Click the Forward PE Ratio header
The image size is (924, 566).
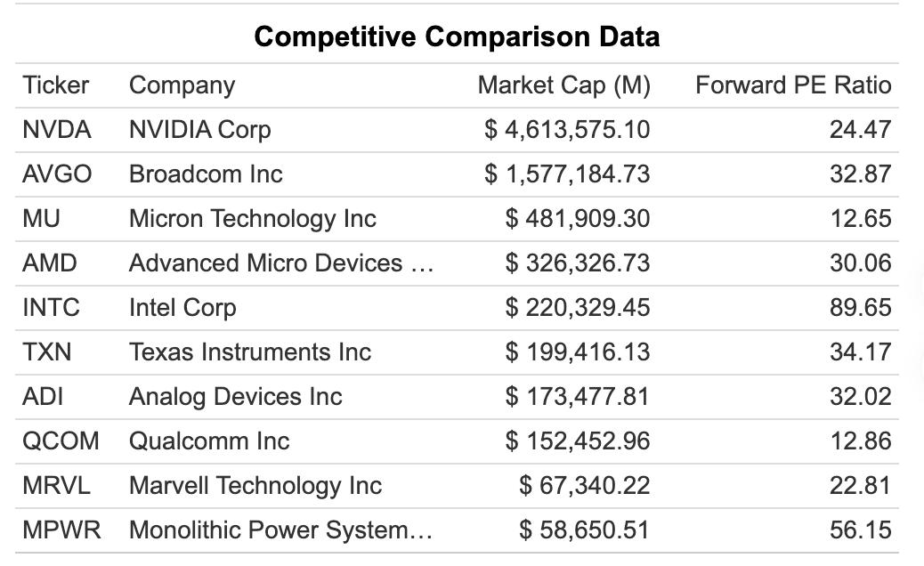tap(792, 85)
